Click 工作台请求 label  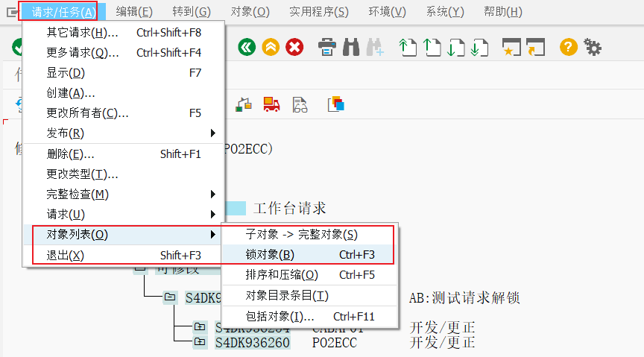pyautogui.click(x=289, y=208)
